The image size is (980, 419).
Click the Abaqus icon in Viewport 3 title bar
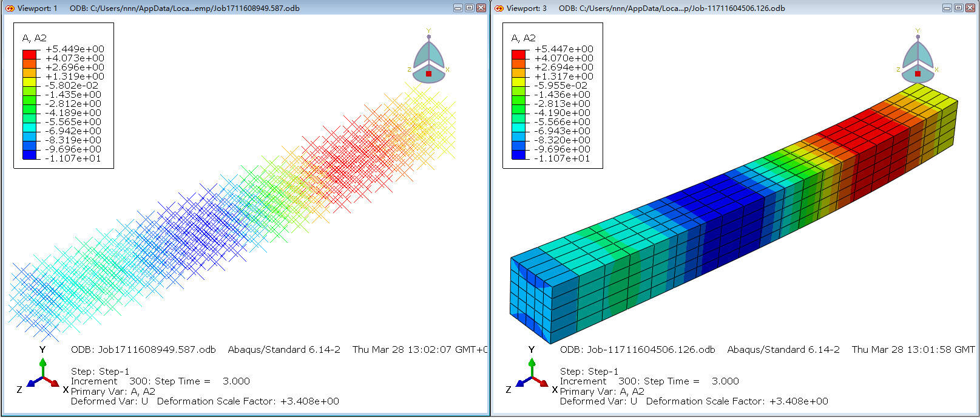click(499, 8)
